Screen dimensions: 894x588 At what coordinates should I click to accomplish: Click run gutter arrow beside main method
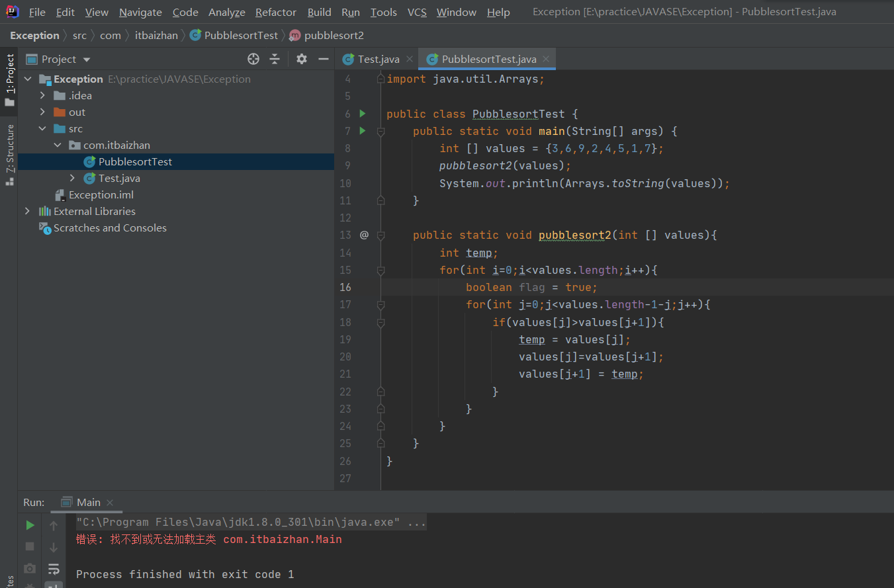coord(363,131)
